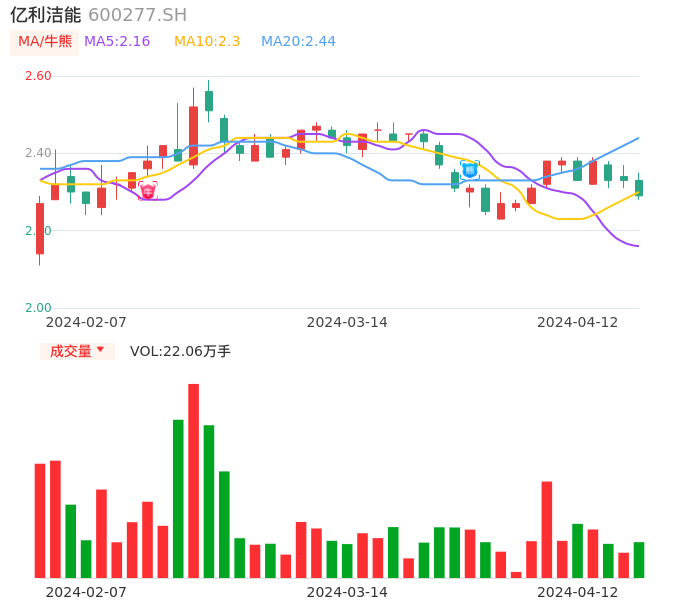The height and width of the screenshot is (606, 686).
Task: Click the red dropdown arrow beside 成交量
Action: (100, 350)
